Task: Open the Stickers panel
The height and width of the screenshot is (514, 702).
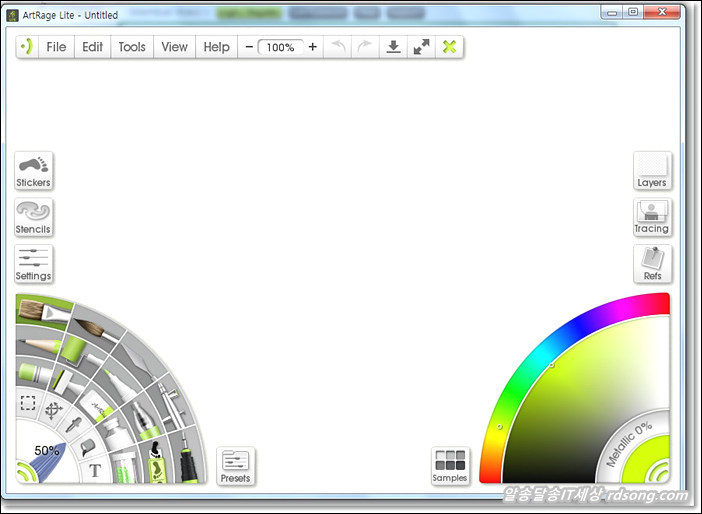Action: 33,170
